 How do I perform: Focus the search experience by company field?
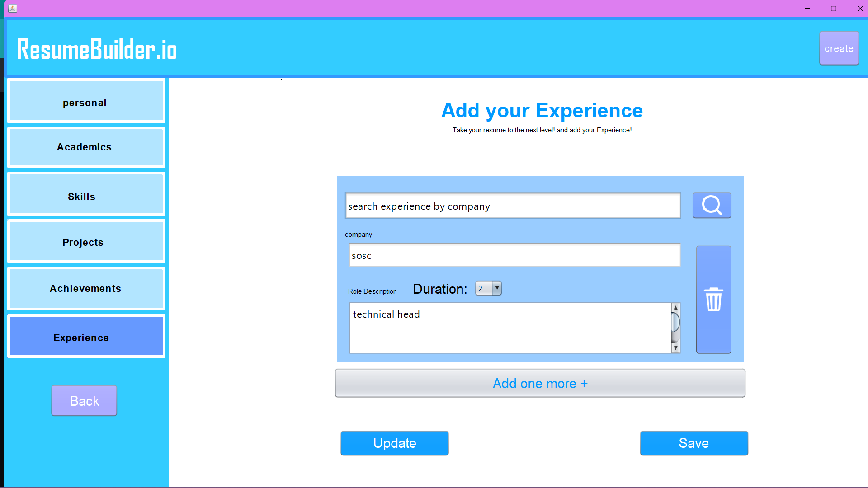513,206
